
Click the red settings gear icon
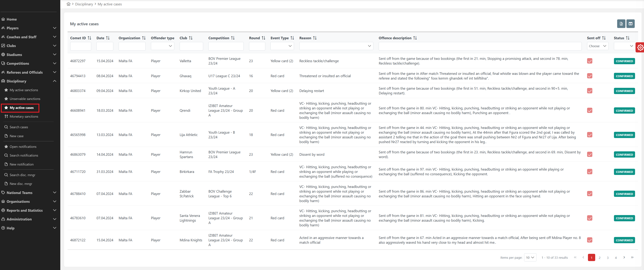pos(640,47)
